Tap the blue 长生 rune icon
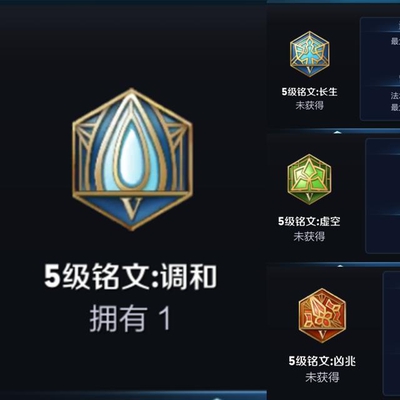Viewport: 400px width, 400px height. coord(309,54)
